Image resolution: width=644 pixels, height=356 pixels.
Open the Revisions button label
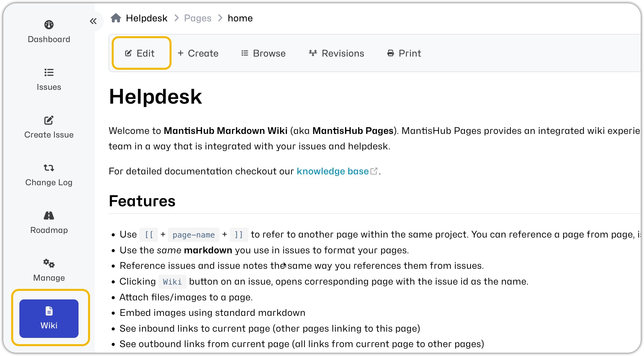343,53
